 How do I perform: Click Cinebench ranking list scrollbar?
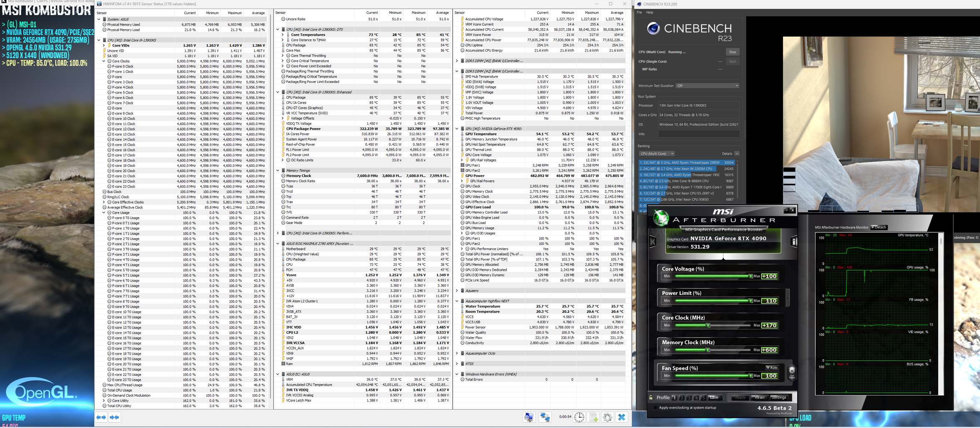click(737, 181)
